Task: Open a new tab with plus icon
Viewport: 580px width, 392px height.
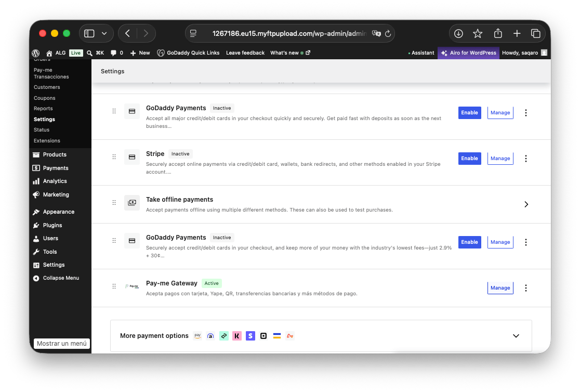Action: coord(517,33)
